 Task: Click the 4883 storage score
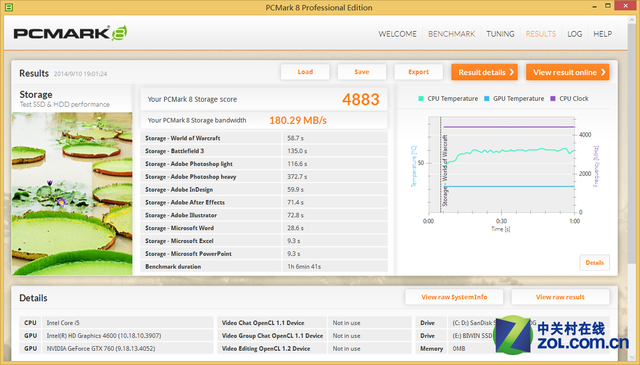[361, 99]
